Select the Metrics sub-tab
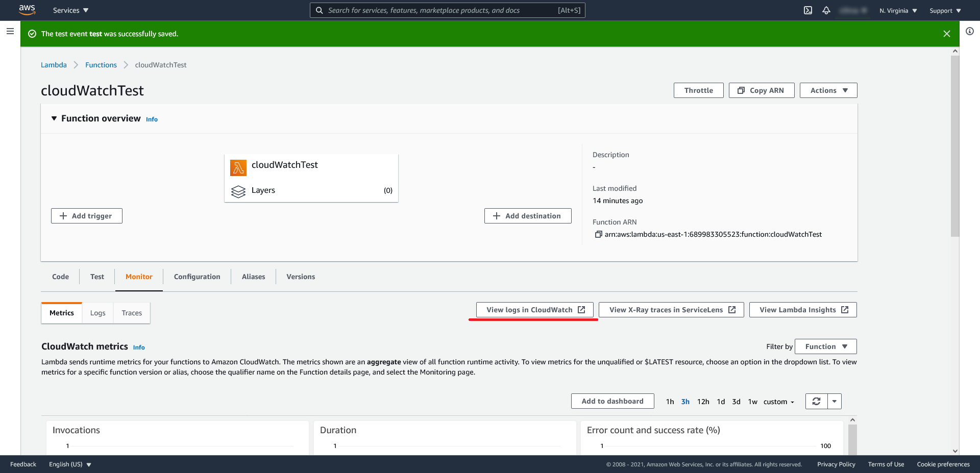980x473 pixels. (x=62, y=313)
